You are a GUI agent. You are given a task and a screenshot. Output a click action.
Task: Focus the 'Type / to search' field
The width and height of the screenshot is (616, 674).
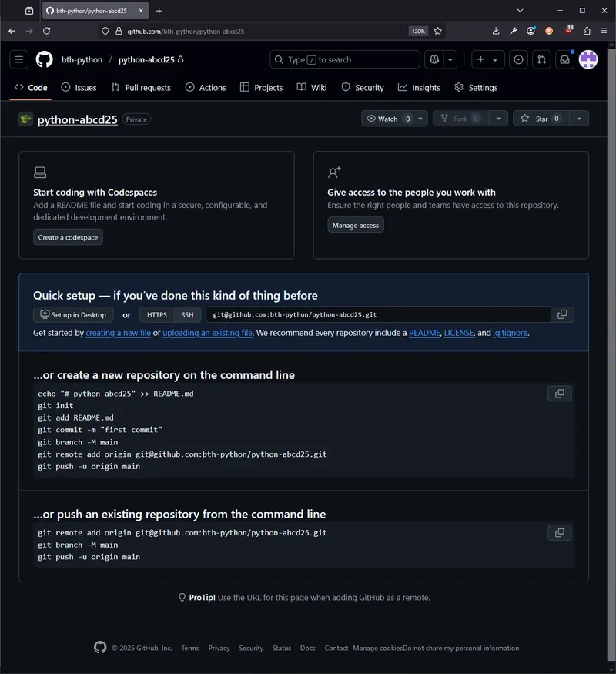[x=345, y=59]
